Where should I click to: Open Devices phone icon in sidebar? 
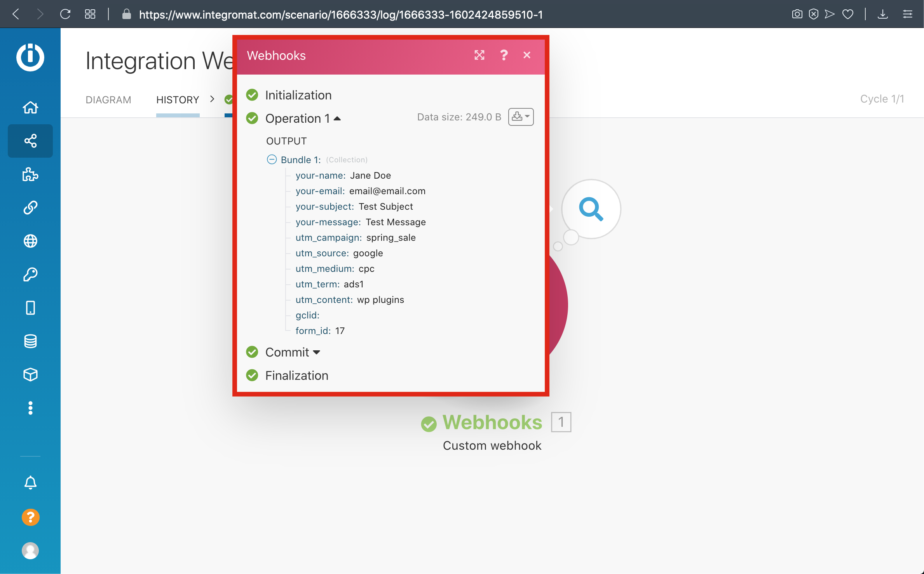[x=30, y=308]
